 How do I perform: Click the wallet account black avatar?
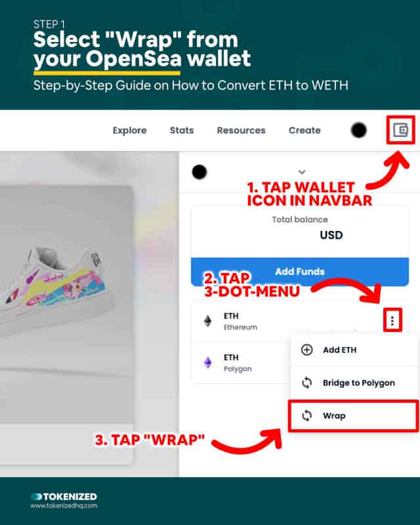point(199,172)
